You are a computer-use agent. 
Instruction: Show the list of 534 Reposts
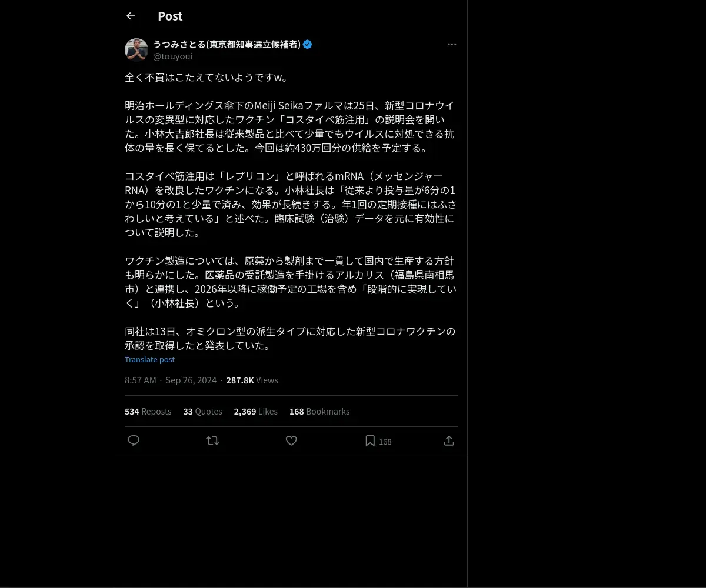click(x=148, y=412)
